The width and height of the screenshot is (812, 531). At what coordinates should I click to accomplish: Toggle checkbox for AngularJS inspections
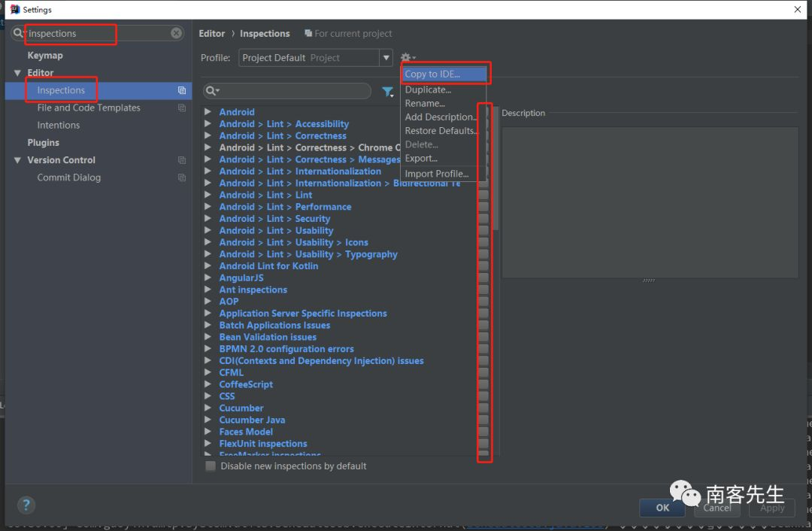pyautogui.click(x=483, y=278)
